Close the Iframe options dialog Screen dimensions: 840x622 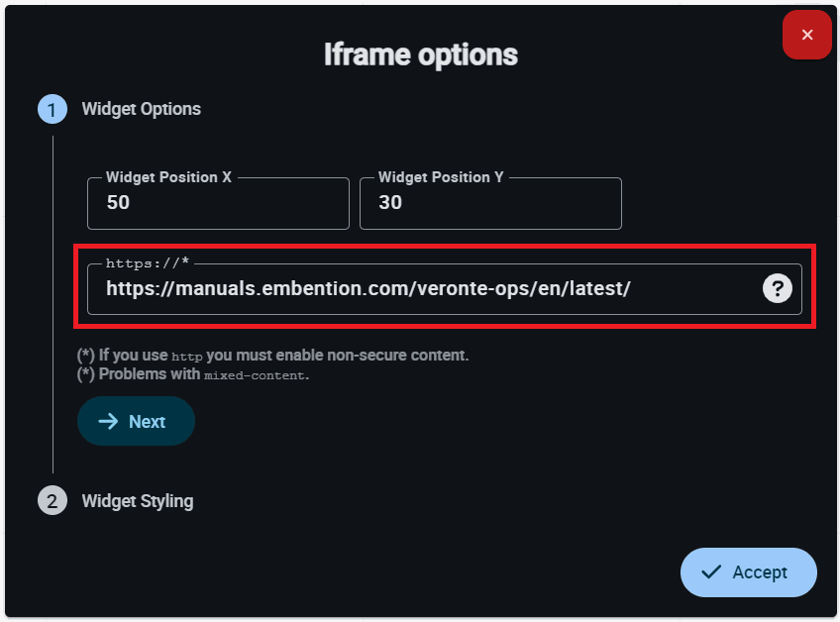tap(806, 36)
